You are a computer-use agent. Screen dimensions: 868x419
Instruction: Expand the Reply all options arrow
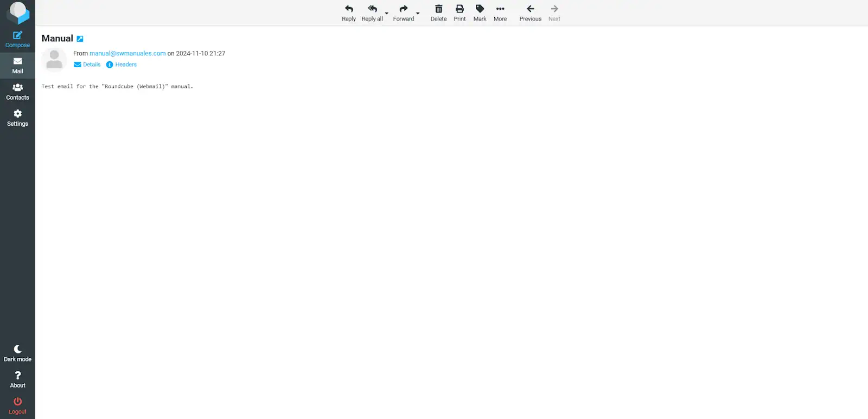point(387,13)
